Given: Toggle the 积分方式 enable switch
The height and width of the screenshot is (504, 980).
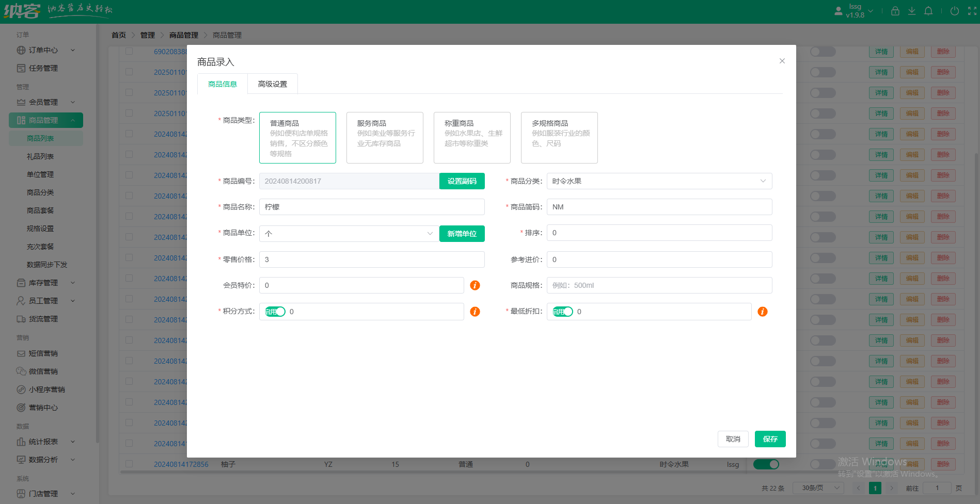Looking at the screenshot, I should tap(275, 312).
